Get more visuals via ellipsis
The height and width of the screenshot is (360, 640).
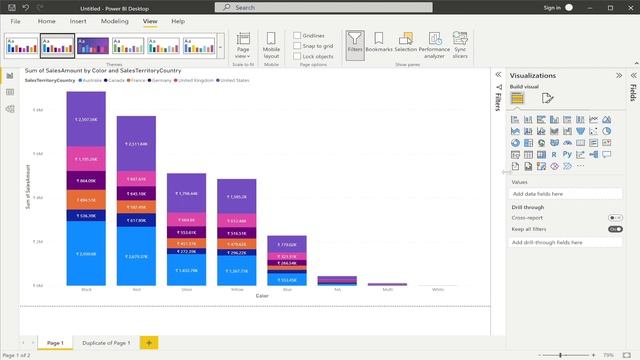tap(580, 166)
